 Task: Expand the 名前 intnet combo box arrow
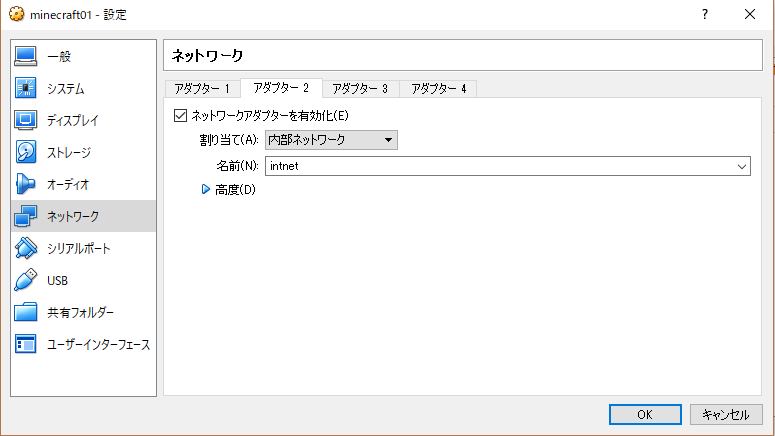741,167
